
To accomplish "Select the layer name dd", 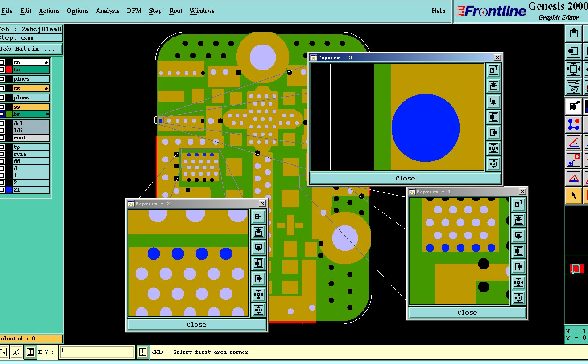I will (x=31, y=161).
